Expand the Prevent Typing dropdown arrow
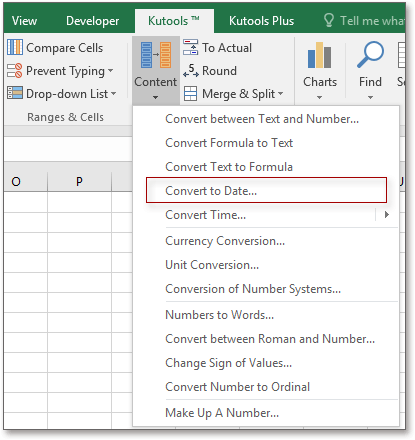The image size is (415, 440). 111,71
